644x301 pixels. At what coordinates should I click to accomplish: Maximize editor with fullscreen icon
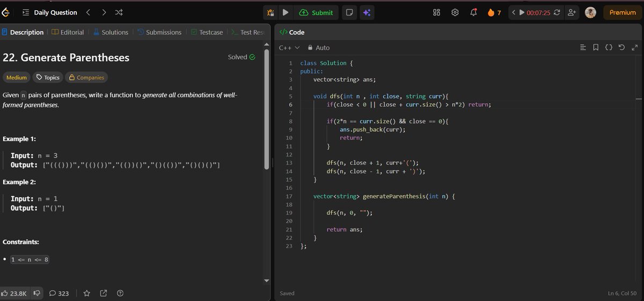[x=634, y=48]
